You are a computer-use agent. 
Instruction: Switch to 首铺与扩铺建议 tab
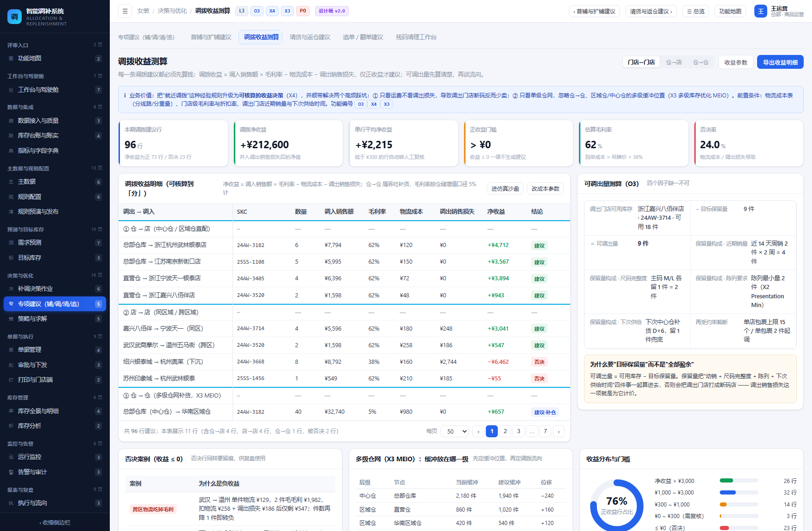[211, 37]
